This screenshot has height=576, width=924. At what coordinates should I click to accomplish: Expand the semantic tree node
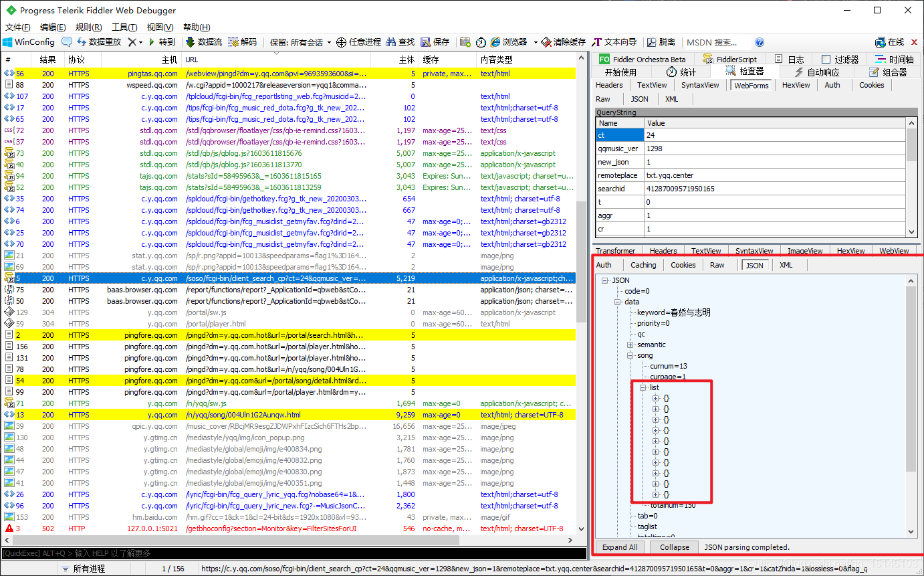coord(630,345)
